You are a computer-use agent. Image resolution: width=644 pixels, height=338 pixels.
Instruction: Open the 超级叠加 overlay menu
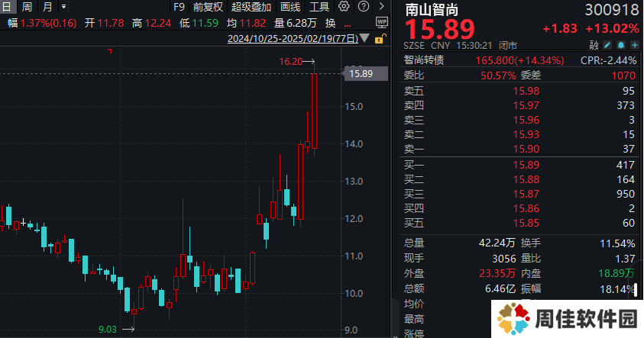tap(251, 7)
